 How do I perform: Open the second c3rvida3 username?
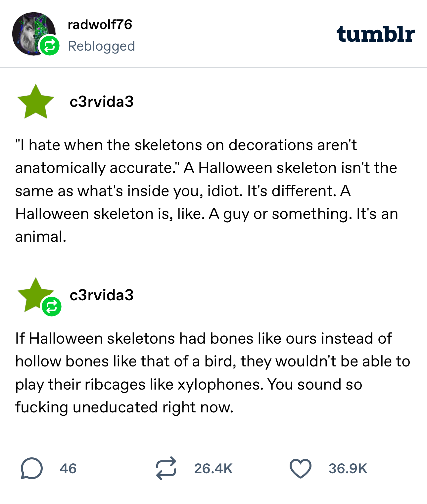(101, 295)
